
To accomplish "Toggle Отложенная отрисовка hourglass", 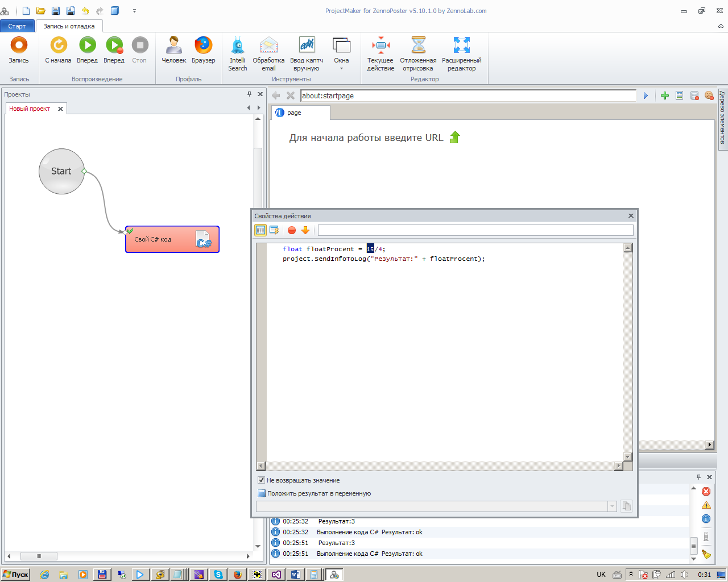I will 418,54.
